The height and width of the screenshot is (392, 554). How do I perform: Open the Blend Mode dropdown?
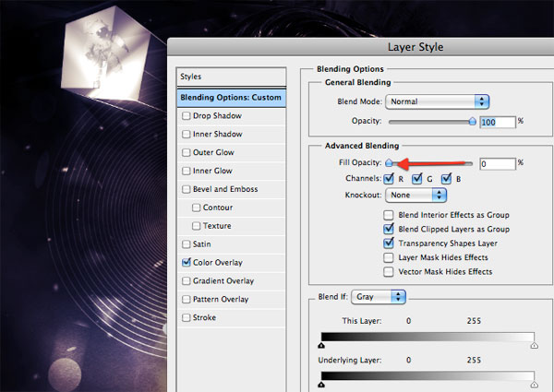[x=438, y=101]
